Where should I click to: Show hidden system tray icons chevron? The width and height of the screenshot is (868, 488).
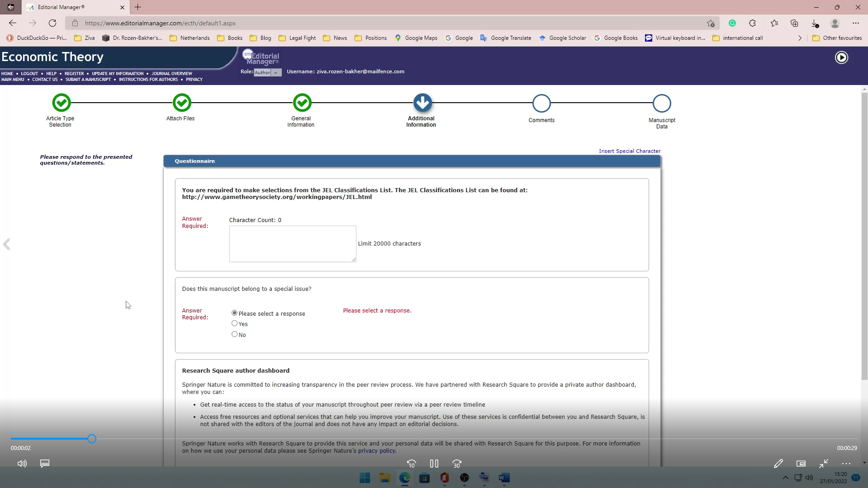coord(785,478)
